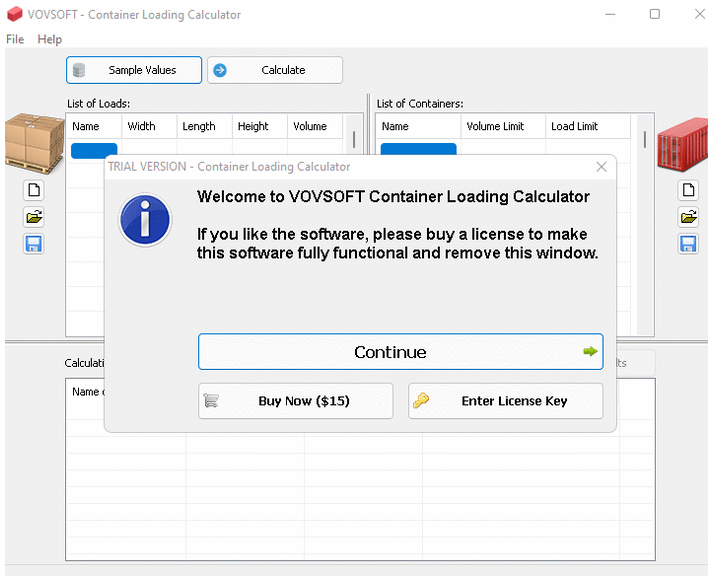This screenshot has width=712, height=576.
Task: Click the blue information icon in dialog
Action: pos(145,221)
